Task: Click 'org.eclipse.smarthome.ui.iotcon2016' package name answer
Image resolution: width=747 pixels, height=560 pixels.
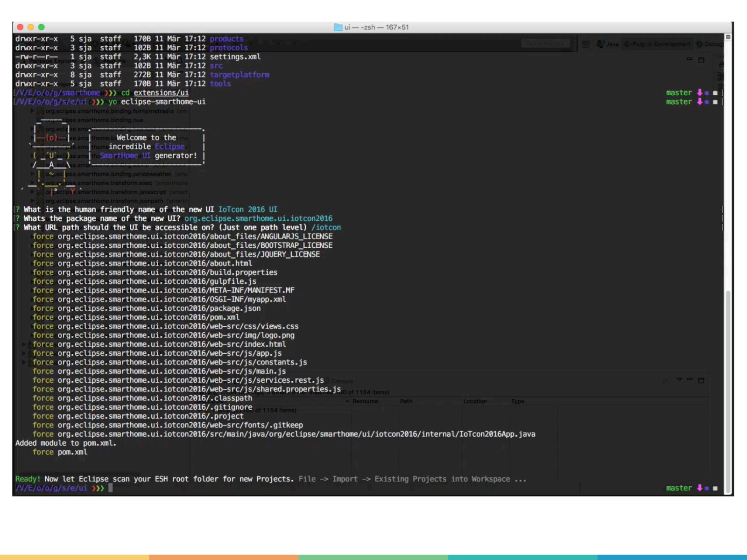Action: 258,218
